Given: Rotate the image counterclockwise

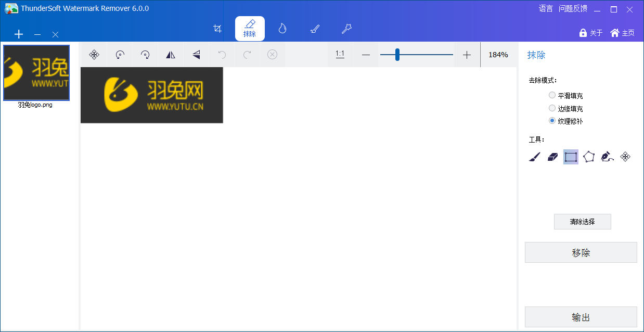Looking at the screenshot, I should tap(120, 55).
